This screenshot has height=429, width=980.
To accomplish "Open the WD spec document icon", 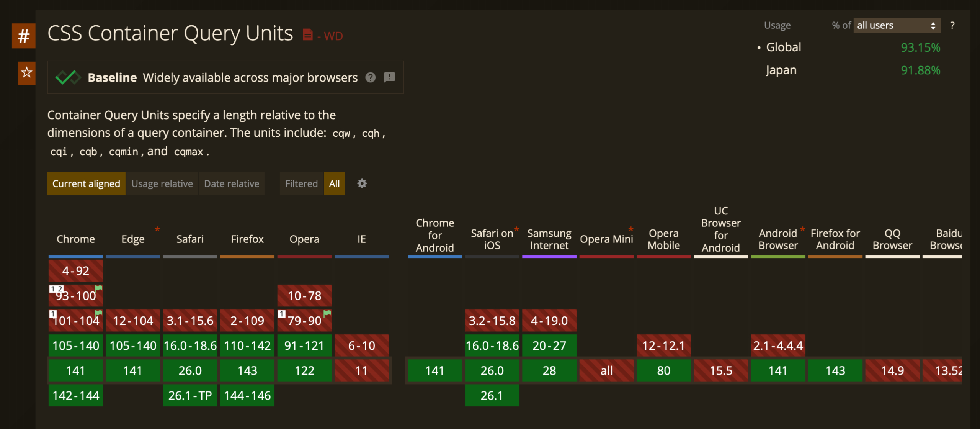I will 308,35.
